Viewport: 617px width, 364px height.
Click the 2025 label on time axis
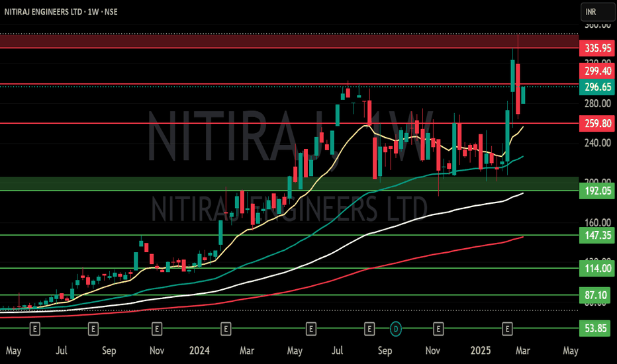point(481,350)
